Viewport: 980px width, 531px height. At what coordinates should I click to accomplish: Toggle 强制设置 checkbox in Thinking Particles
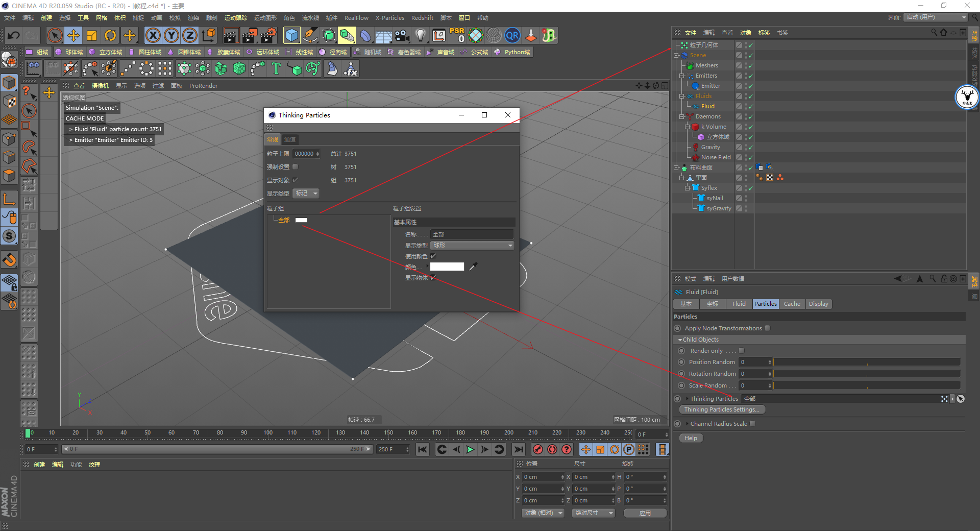(x=295, y=166)
